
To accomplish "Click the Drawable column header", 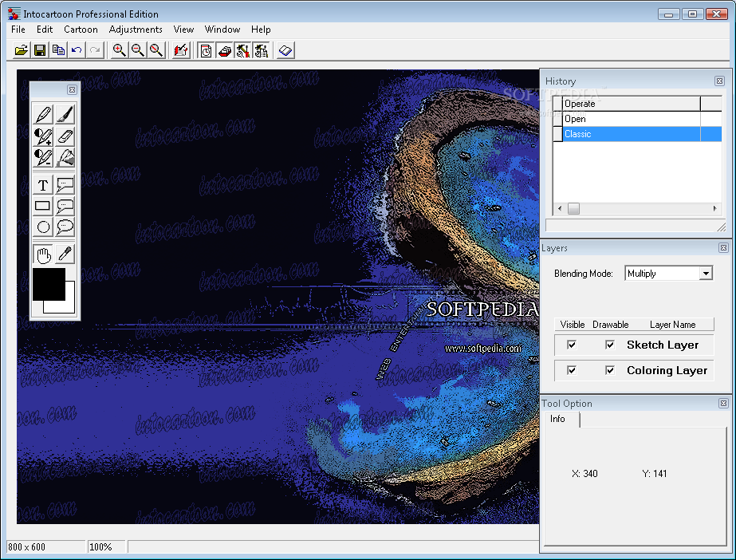I will pos(610,325).
